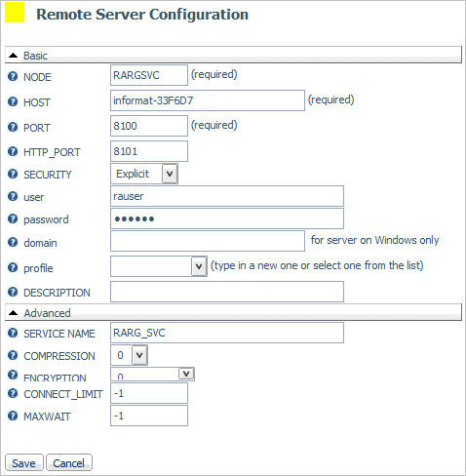Image resolution: width=466 pixels, height=476 pixels.
Task: Click the Cancel button
Action: pyautogui.click(x=69, y=462)
